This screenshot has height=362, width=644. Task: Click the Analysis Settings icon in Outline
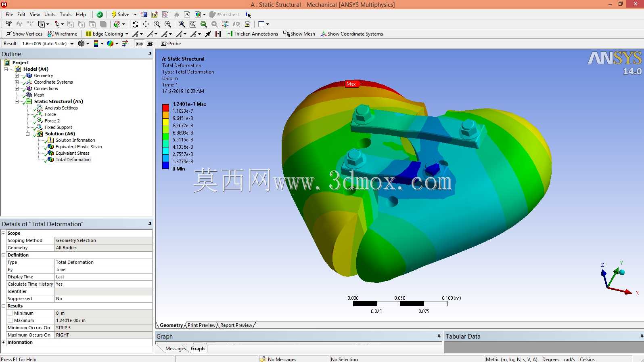pyautogui.click(x=40, y=108)
